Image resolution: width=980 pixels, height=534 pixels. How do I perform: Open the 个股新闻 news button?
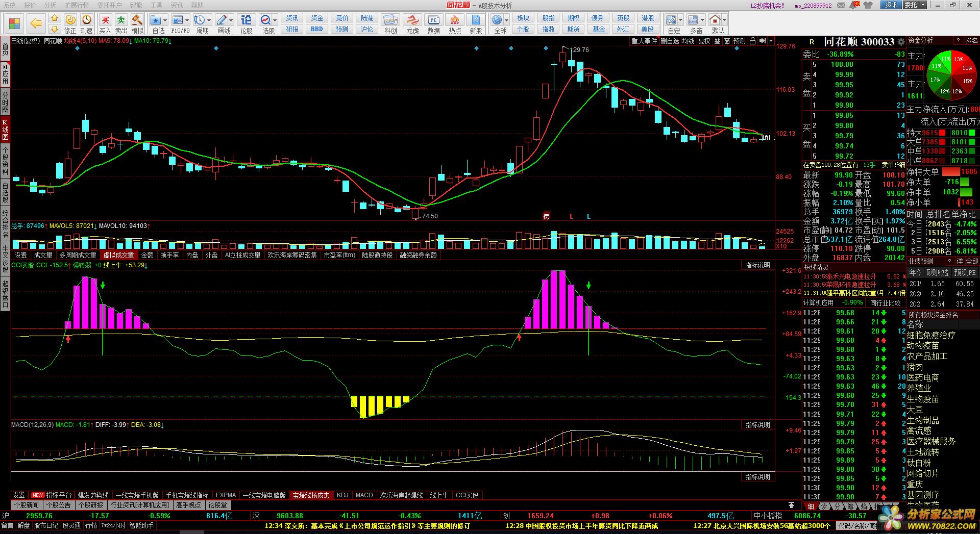pos(26,505)
